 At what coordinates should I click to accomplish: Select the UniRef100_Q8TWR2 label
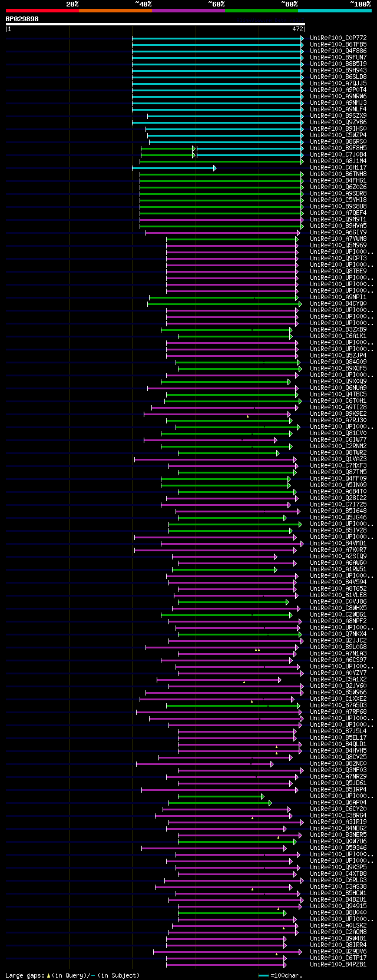coord(338,452)
